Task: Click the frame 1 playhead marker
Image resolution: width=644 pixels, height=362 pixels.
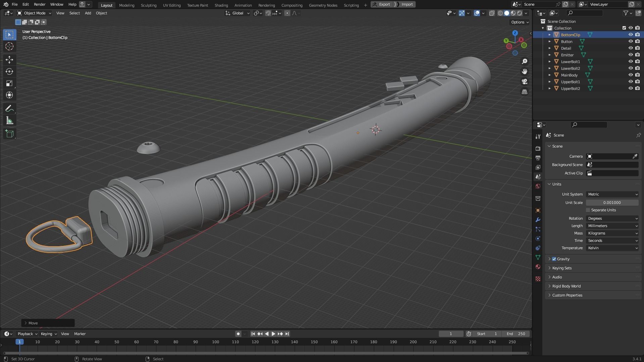Action: pyautogui.click(x=19, y=342)
